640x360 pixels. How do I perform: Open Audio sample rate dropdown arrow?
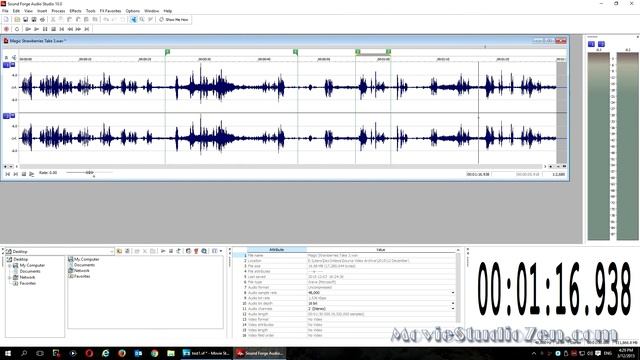(453, 293)
